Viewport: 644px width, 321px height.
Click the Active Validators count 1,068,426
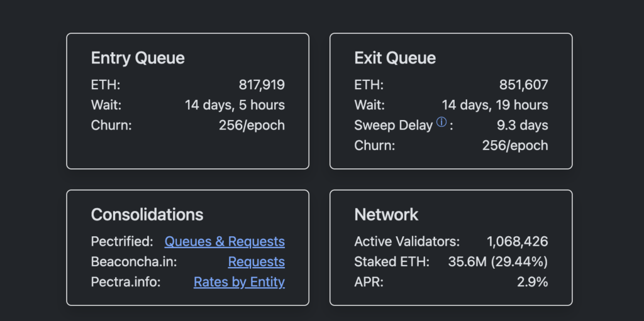tap(518, 242)
